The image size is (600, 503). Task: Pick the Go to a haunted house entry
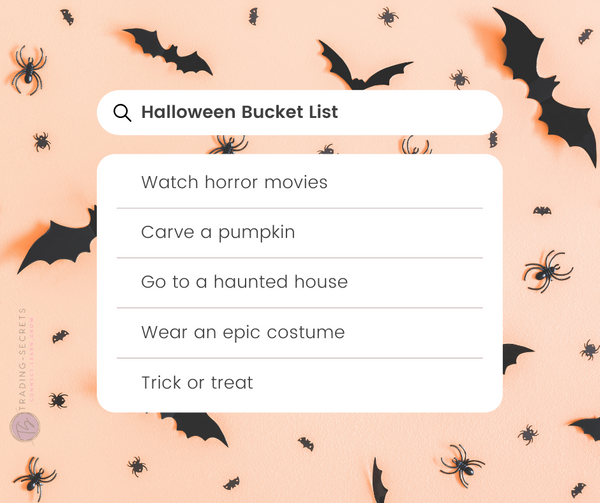300,282
